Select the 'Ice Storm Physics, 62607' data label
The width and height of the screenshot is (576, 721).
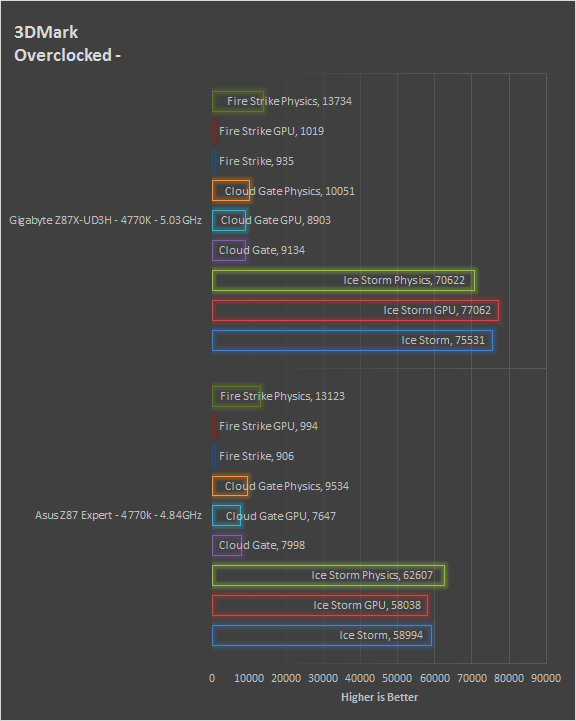[372, 576]
